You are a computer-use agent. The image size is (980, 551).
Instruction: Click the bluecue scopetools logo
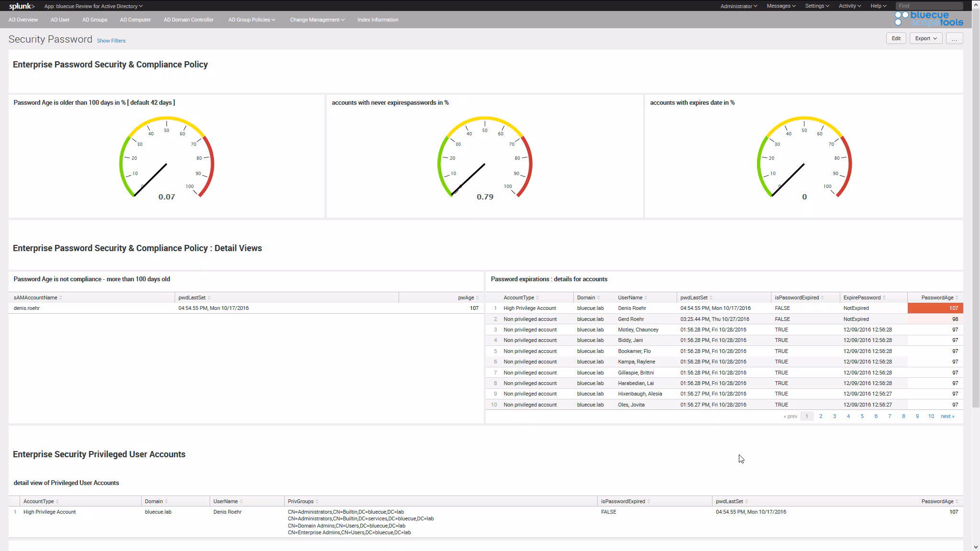tap(928, 19)
